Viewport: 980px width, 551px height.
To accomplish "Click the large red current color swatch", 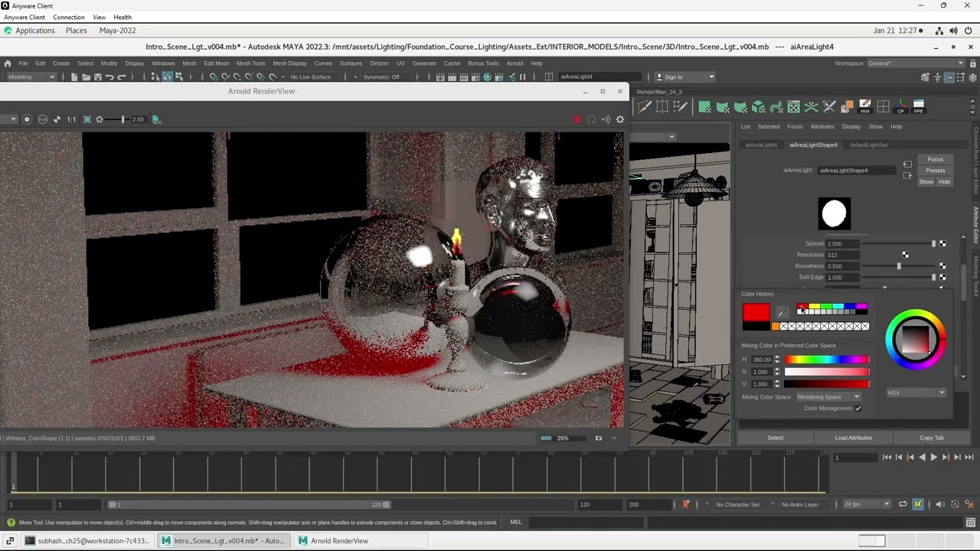I will (x=756, y=312).
